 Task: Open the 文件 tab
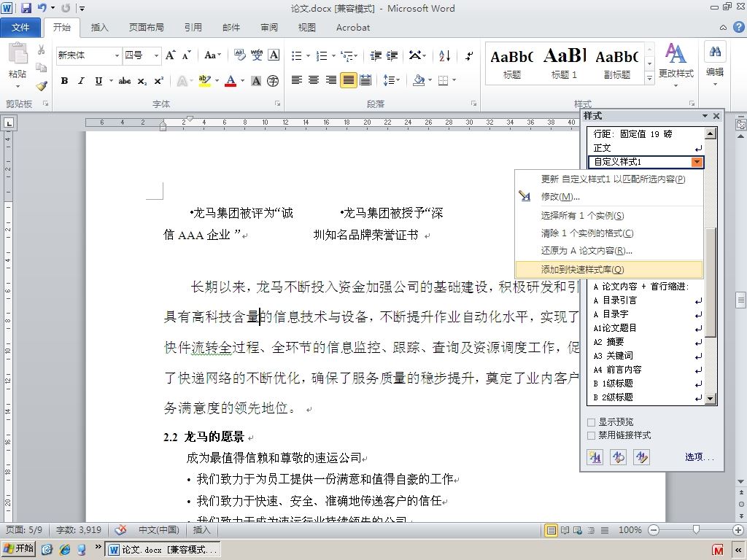tap(20, 28)
